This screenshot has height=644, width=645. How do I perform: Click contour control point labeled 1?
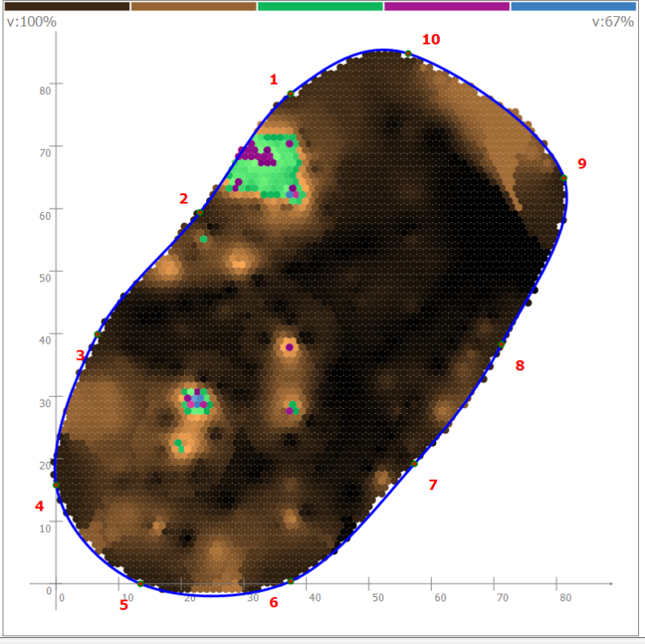(x=291, y=93)
